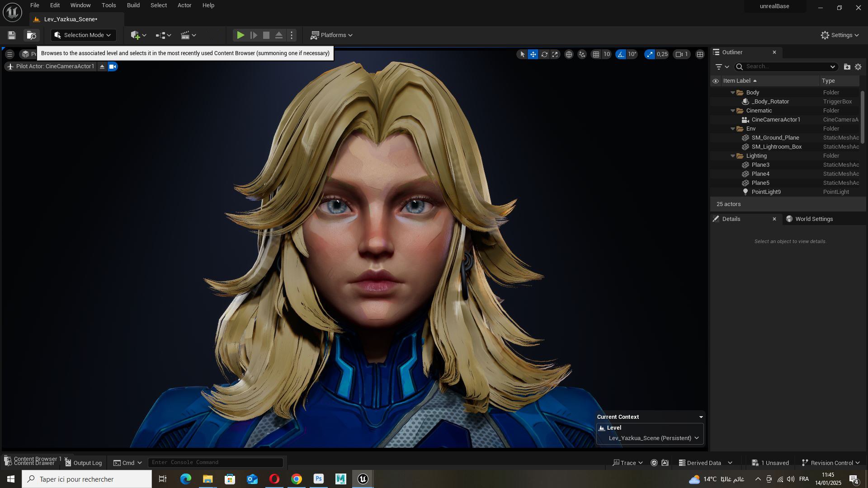868x488 pixels.
Task: Expand the Lev_Yazkua_Scene (Persistent) level dropdown
Action: coord(653,438)
